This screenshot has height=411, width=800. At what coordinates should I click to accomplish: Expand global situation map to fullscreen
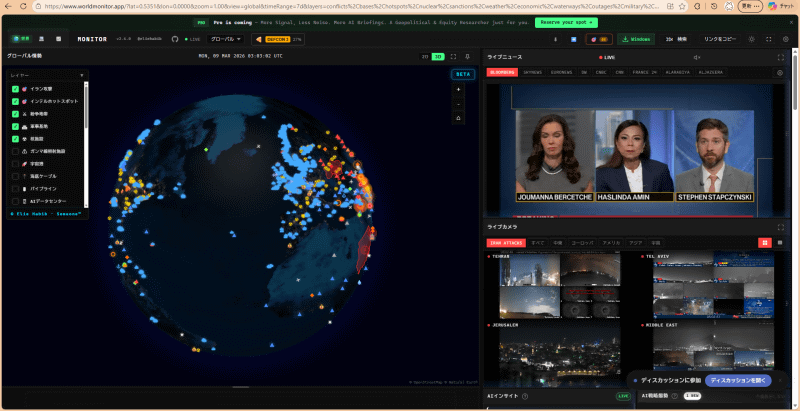453,57
